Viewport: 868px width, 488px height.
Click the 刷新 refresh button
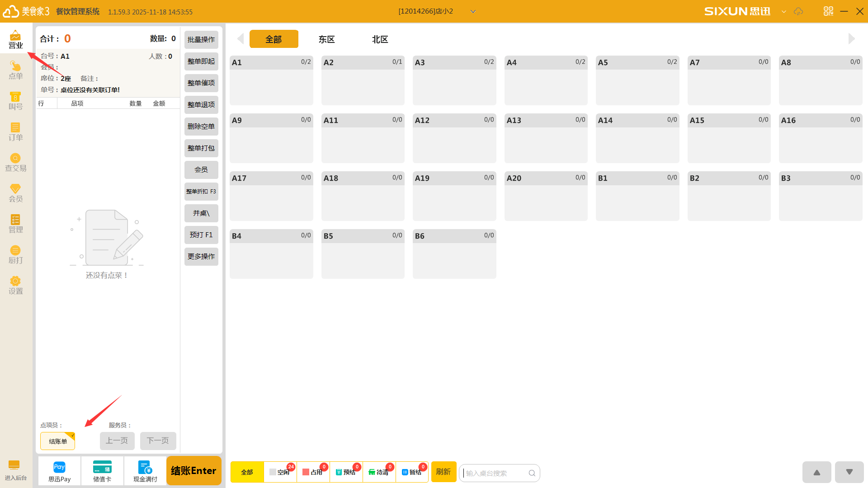(443, 472)
